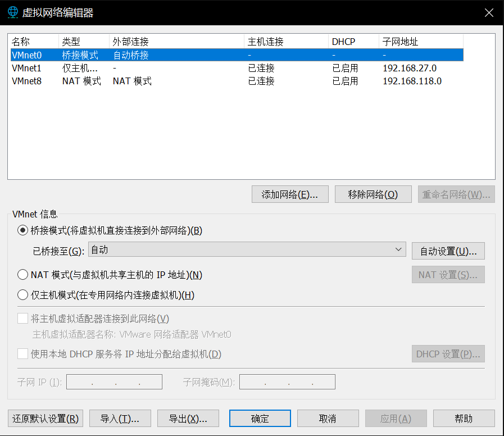Viewport: 504px width, 436px height.
Task: Close the 虚拟网络编辑器 window
Action: point(489,12)
